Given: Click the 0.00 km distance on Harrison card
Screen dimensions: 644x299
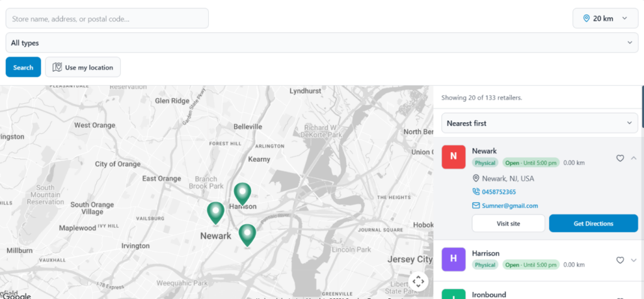Looking at the screenshot, I should pyautogui.click(x=574, y=265).
